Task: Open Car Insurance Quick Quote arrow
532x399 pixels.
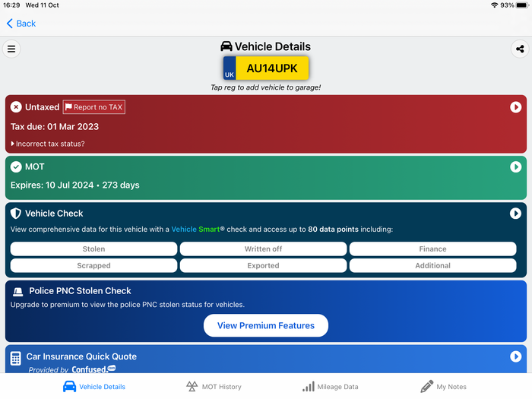Action: tap(516, 356)
